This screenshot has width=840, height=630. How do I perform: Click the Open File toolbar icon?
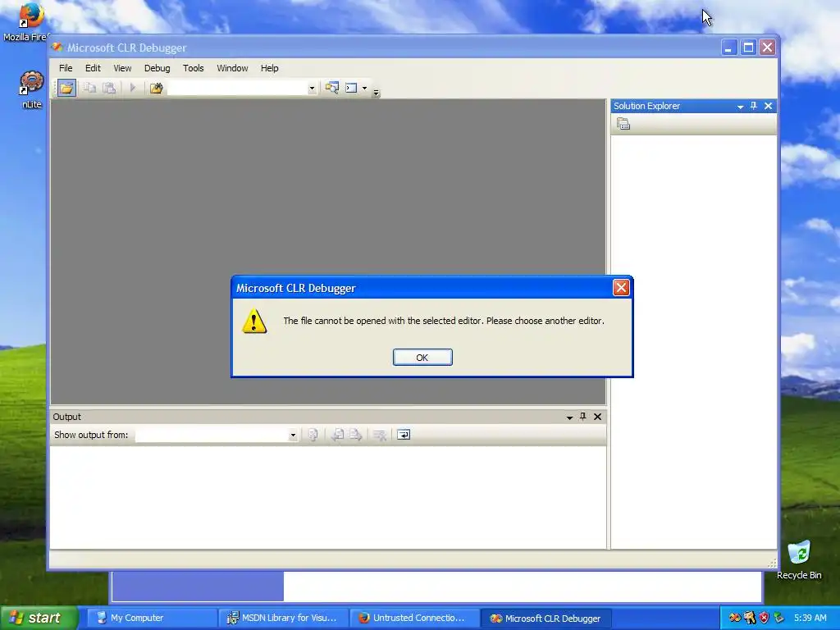click(x=66, y=88)
